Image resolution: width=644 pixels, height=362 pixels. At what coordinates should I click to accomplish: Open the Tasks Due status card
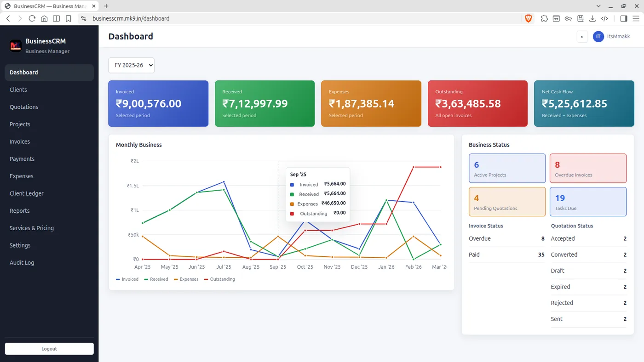pyautogui.click(x=588, y=202)
